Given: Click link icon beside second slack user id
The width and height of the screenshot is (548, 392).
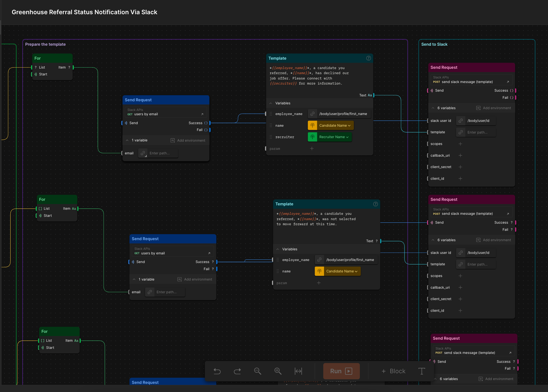Looking at the screenshot, I should (461, 253).
